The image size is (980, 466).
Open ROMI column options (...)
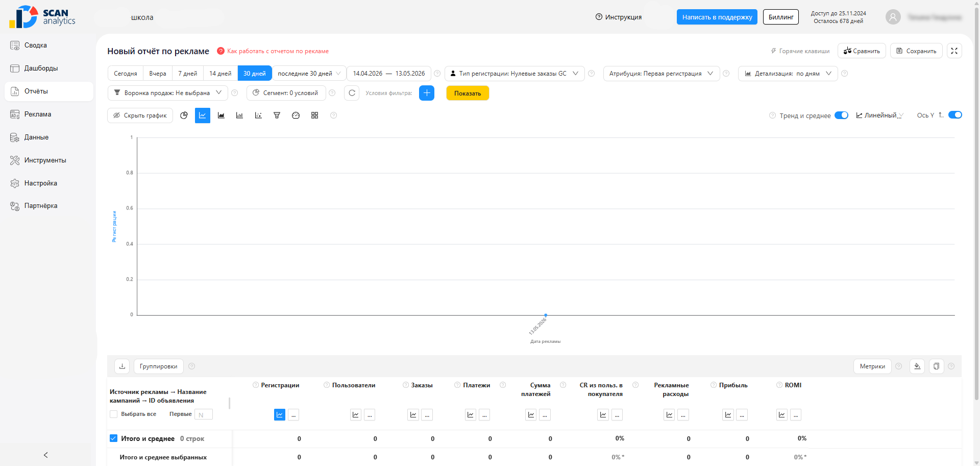pyautogui.click(x=796, y=415)
